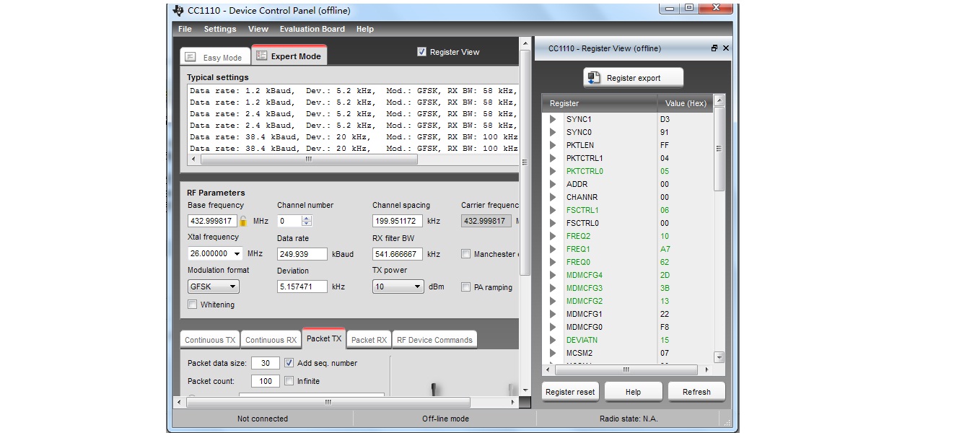Select the first 38.4 kBaud typical setting
980x433 pixels.
[x=354, y=137]
